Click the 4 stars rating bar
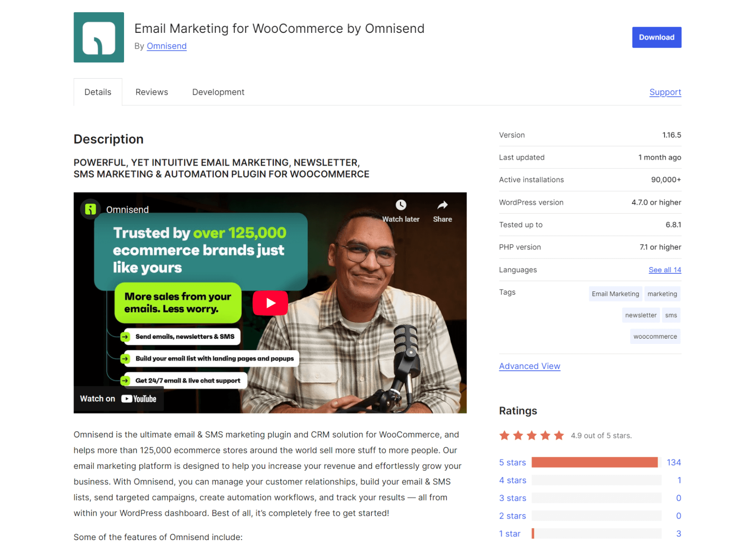The height and width of the screenshot is (548, 756). pos(596,480)
